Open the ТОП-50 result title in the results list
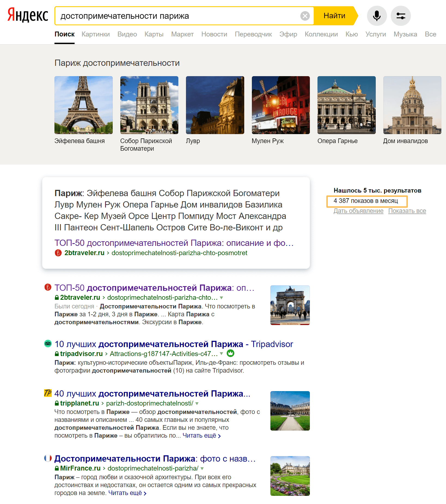Image resolution: width=446 pixels, height=504 pixels. coord(154,288)
